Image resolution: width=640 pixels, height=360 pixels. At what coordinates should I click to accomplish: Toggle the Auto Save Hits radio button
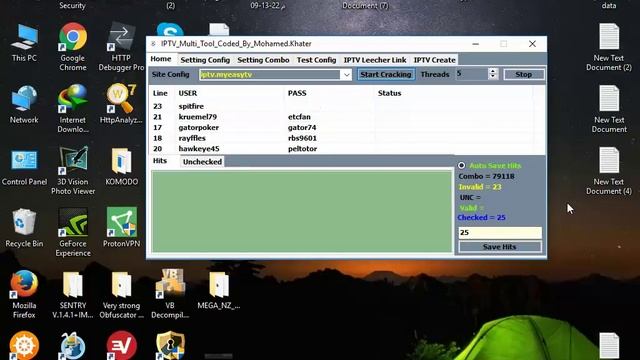coord(461,165)
